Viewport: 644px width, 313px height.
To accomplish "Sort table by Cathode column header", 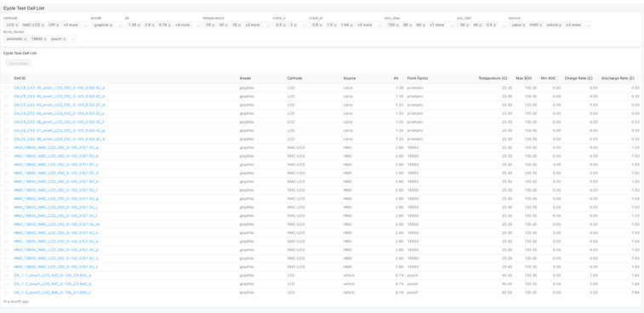I will click(294, 78).
